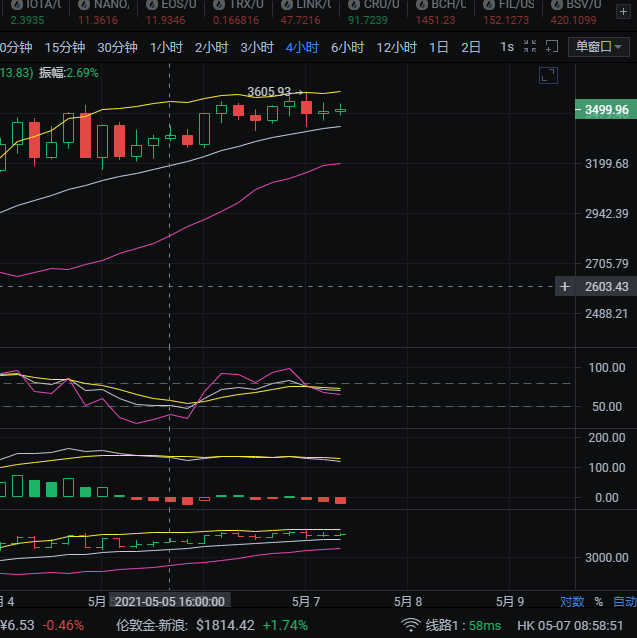Click the LINK ticker lock icon

(285, 5)
